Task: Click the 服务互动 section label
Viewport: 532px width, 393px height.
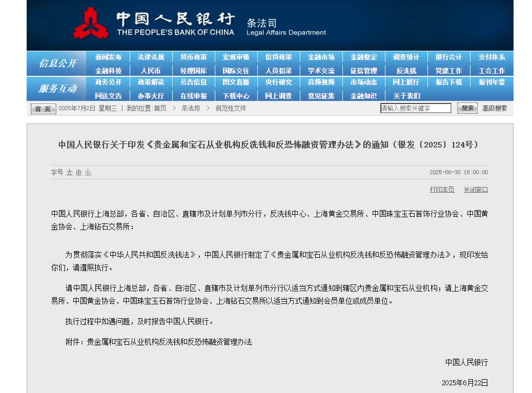Action: 57,89
